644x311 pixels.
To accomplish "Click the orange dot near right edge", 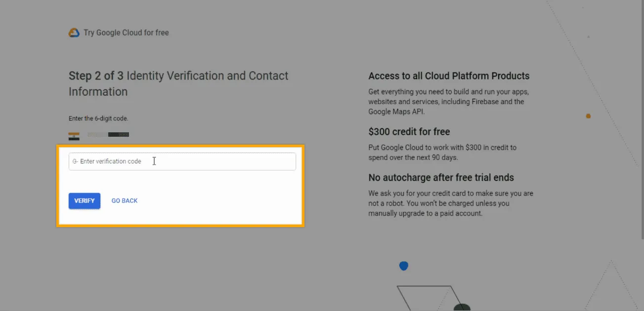I will click(x=588, y=116).
